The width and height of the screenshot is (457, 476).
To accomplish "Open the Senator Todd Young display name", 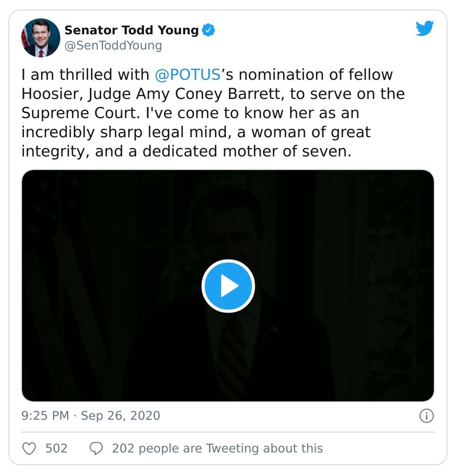I will pyautogui.click(x=131, y=30).
